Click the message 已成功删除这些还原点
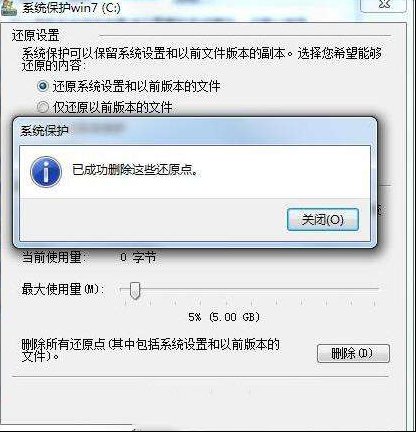 click(x=136, y=170)
